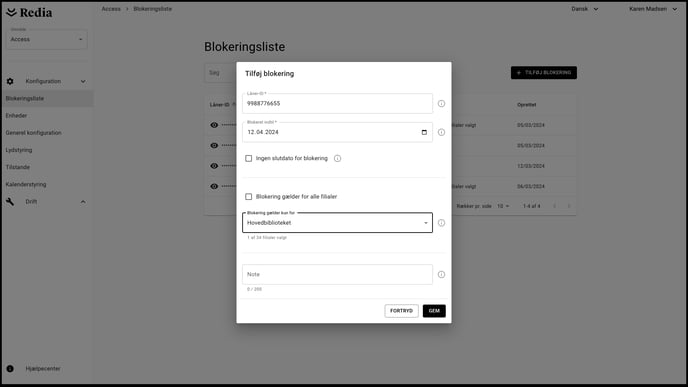This screenshot has width=688, height=387.
Task: Click the FORTRYD button
Action: click(401, 311)
